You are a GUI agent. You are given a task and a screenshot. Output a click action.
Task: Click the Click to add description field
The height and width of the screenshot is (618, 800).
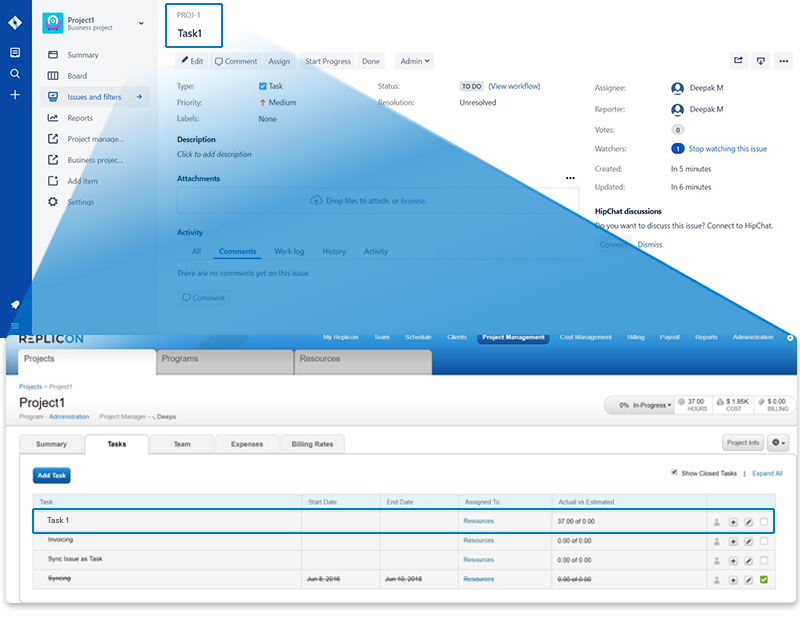[x=214, y=154]
